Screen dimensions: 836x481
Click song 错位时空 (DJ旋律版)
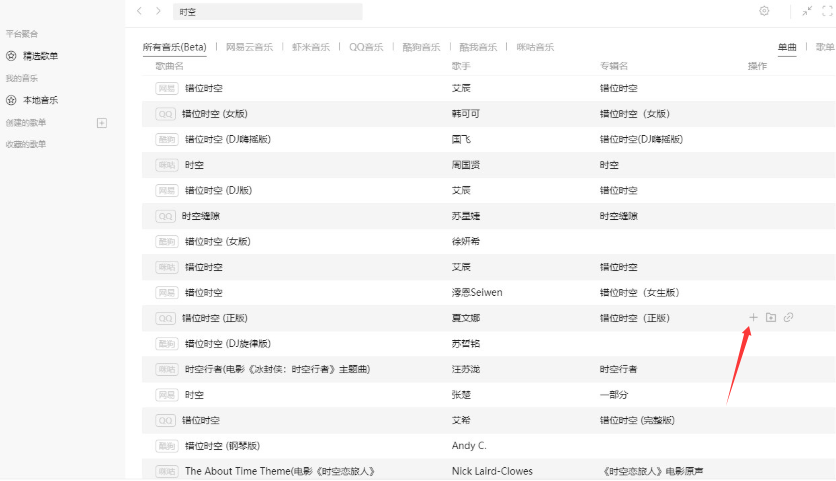tap(228, 344)
